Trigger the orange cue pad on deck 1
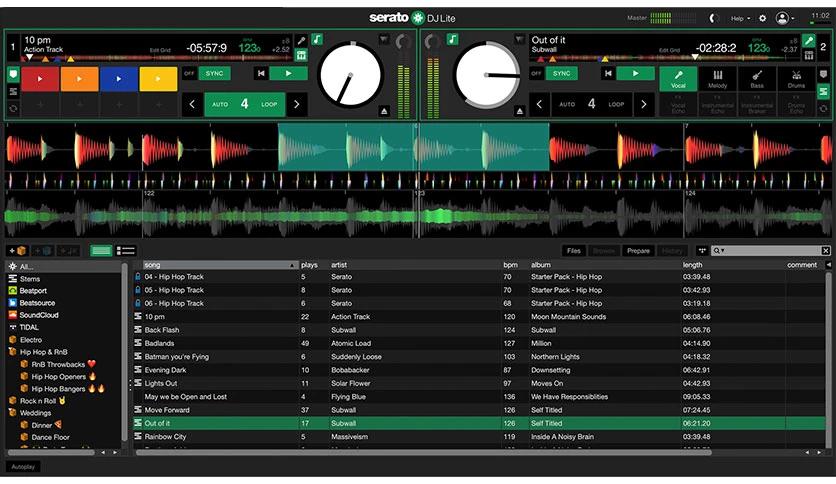This screenshot has height=484, width=836. (x=79, y=79)
